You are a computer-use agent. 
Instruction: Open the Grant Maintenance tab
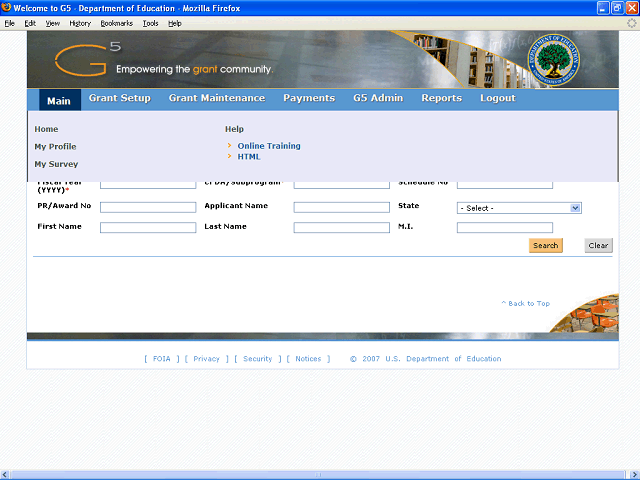(217, 98)
